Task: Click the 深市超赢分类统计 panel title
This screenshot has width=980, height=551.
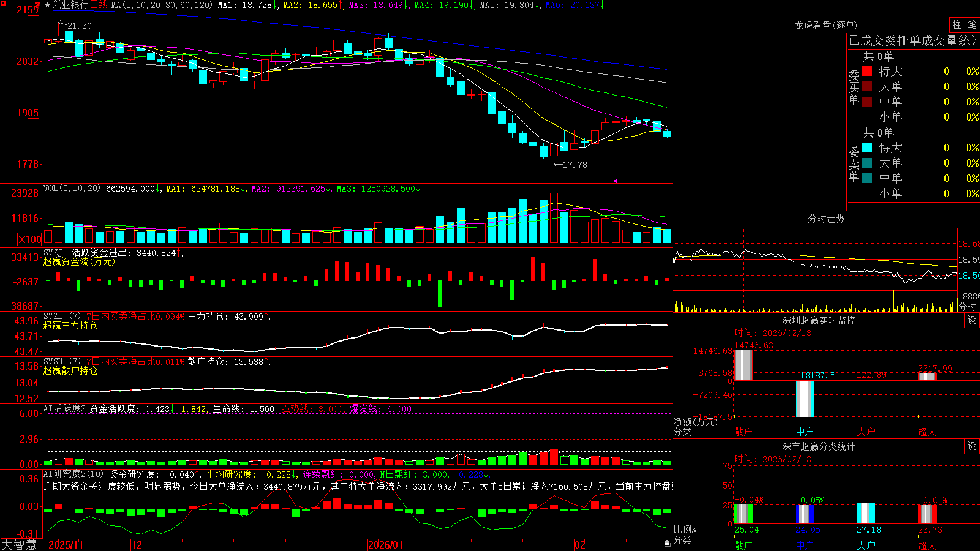Action: pyautogui.click(x=819, y=446)
